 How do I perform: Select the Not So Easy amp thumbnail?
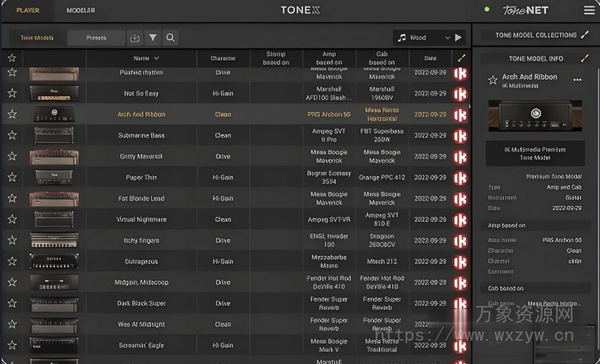[54, 93]
